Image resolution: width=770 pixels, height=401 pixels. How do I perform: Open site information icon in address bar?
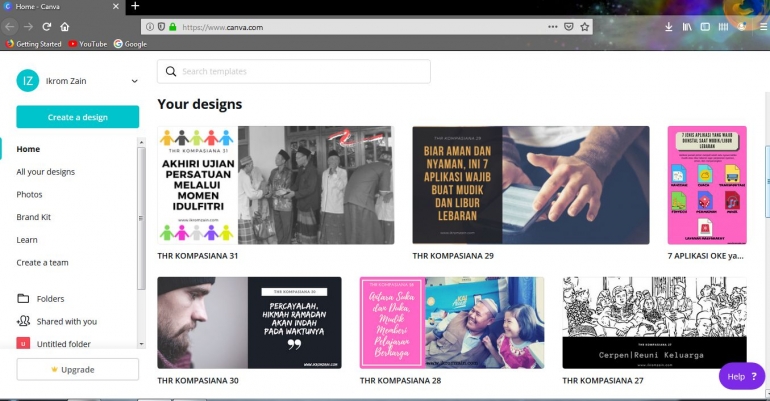[x=150, y=27]
